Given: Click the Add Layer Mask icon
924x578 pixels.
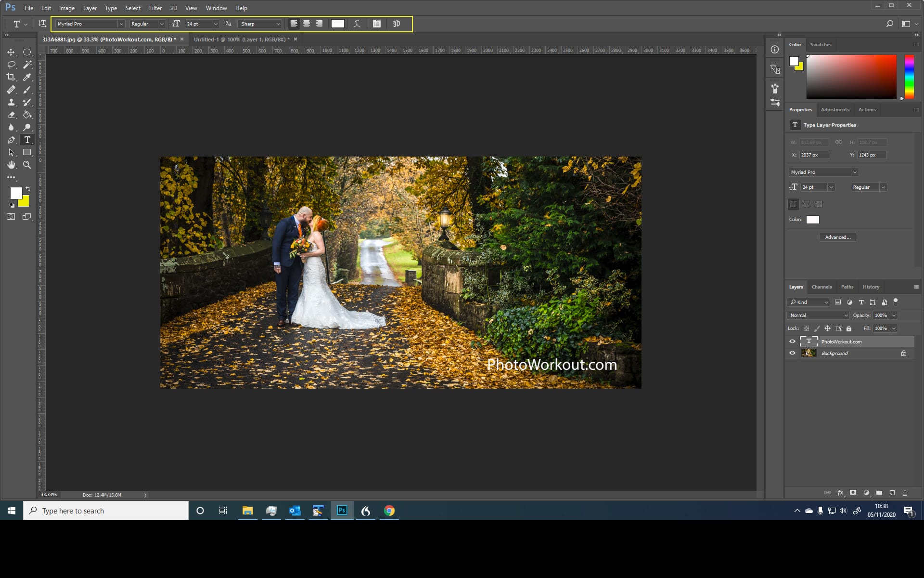Looking at the screenshot, I should click(852, 493).
